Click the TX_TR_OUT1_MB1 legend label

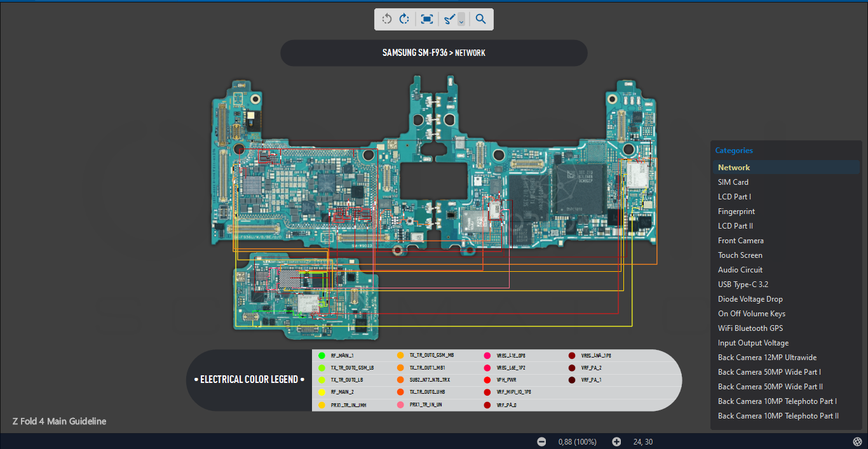(427, 368)
